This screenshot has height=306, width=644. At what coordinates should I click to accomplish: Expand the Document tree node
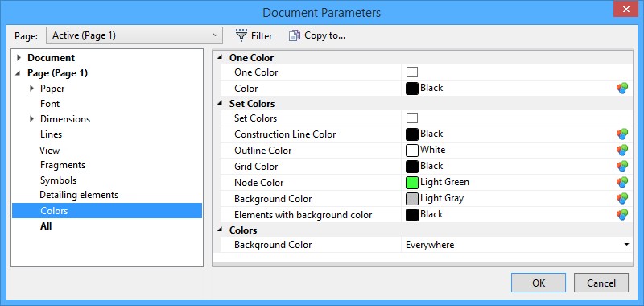pyautogui.click(x=19, y=58)
